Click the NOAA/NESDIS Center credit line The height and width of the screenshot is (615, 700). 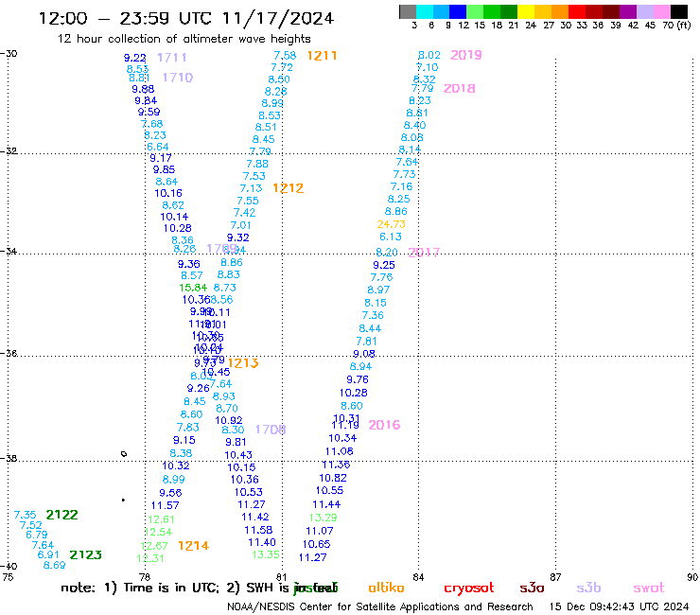coord(380,606)
